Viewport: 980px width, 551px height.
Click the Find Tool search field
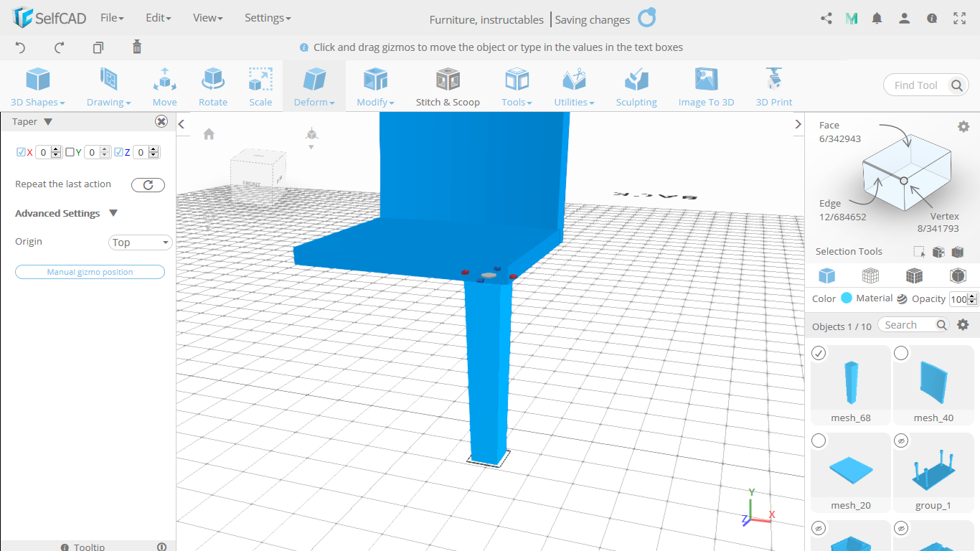coord(916,85)
